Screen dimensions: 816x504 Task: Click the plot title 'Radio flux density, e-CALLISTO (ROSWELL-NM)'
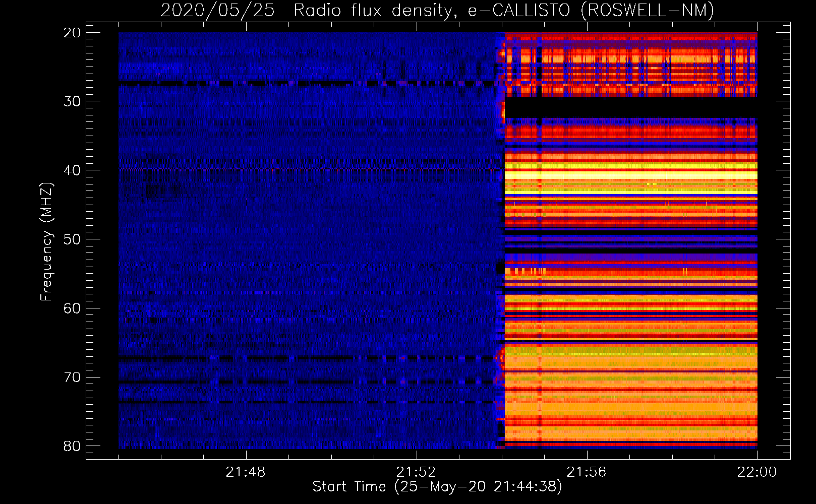[504, 10]
